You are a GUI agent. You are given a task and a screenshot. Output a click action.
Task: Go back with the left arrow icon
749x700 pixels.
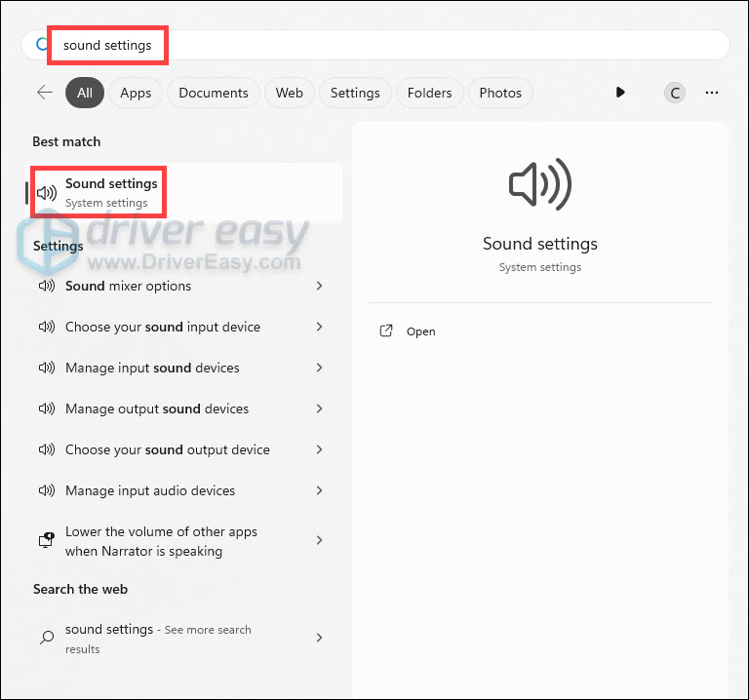tap(45, 93)
